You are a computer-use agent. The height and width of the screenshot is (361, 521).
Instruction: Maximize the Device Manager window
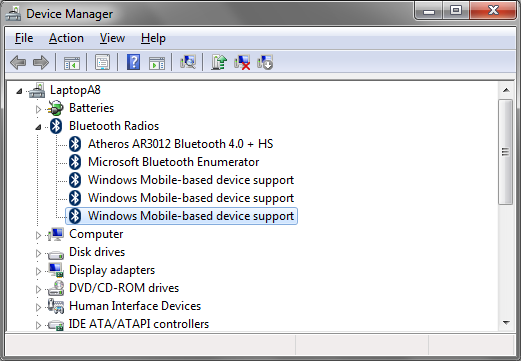pyautogui.click(x=456, y=10)
